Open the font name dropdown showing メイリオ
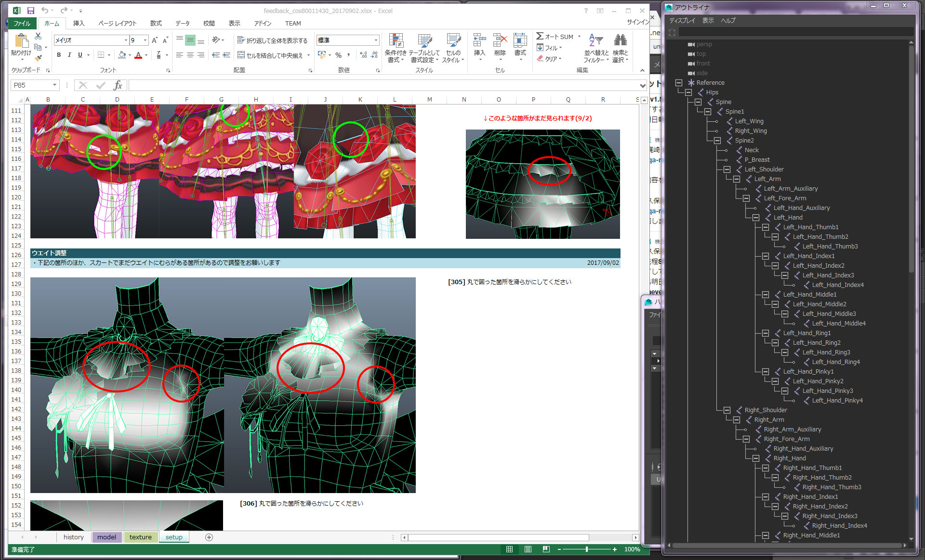 126,40
